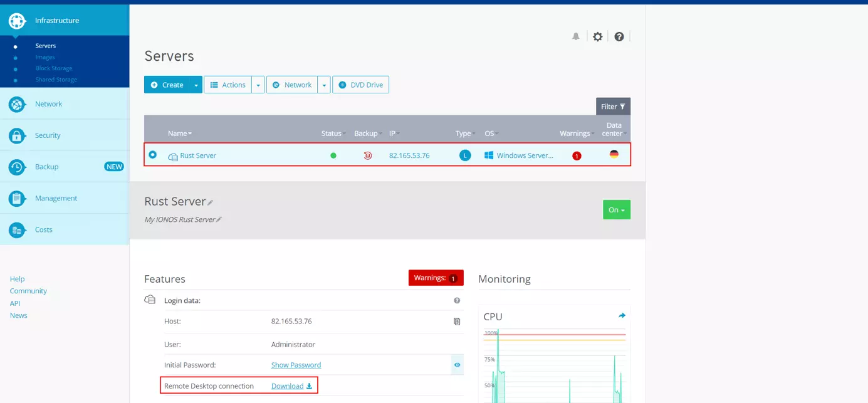
Task: Click the green status dot of Rust Server
Action: point(333,155)
